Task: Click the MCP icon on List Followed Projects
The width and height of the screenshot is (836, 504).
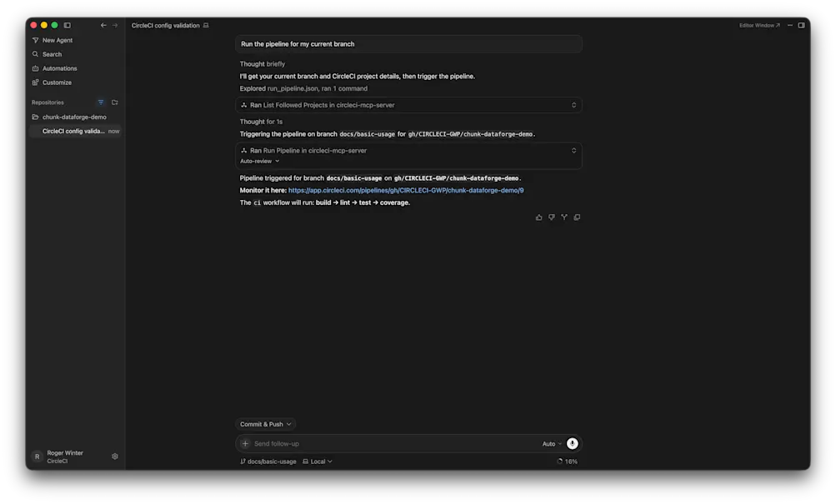Action: pos(244,105)
